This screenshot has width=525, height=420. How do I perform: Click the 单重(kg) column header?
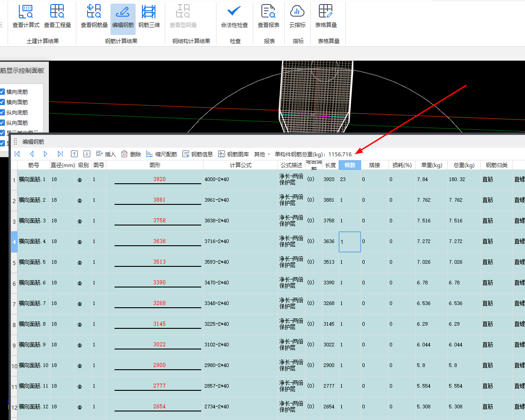(x=432, y=165)
